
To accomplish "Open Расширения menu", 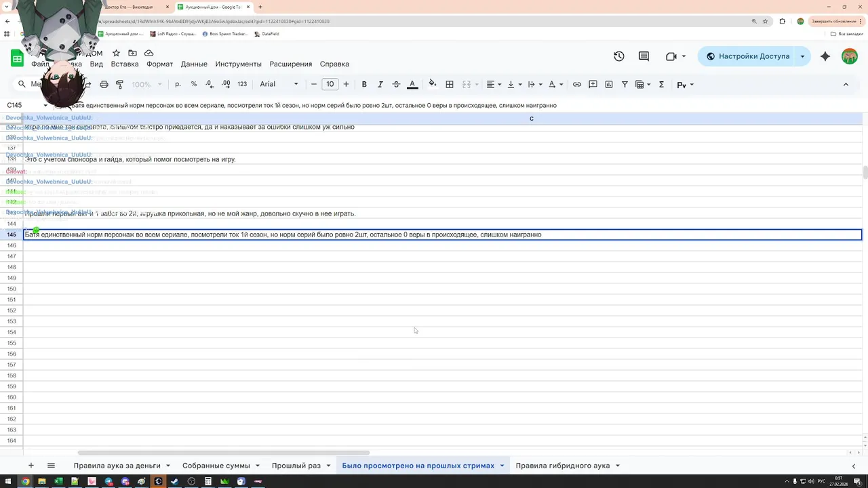I will (x=291, y=64).
